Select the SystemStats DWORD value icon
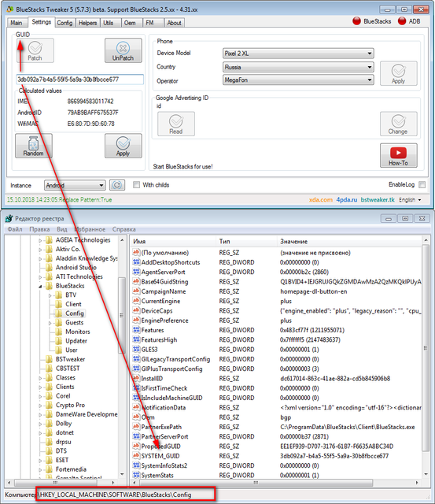The height and width of the screenshot is (504, 435). click(x=136, y=475)
